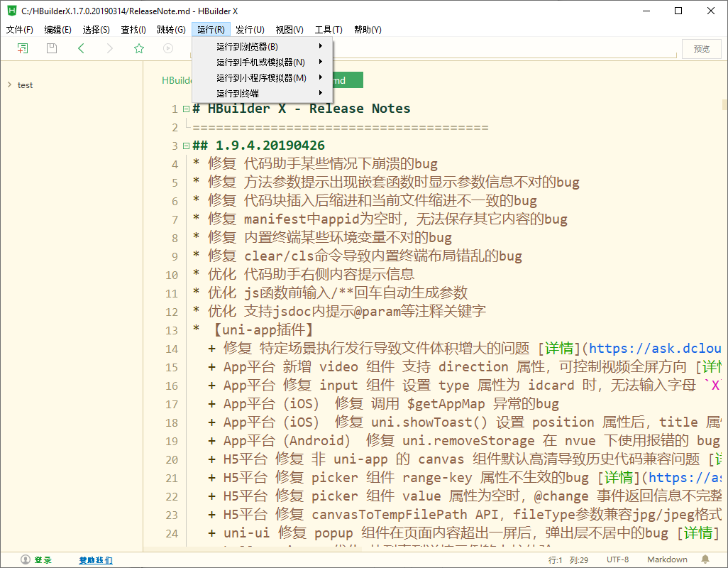Open the 详情 link on line 14

coord(559,349)
